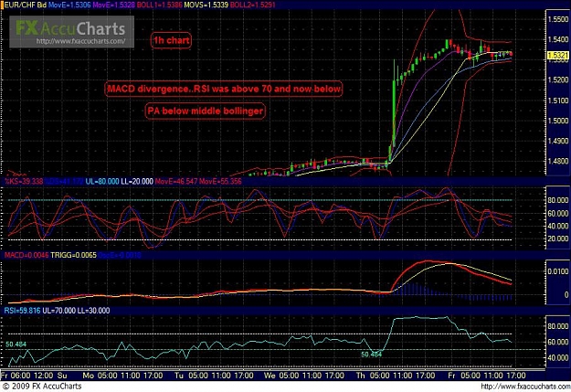Select the BOLL1=1.5386 legend entry
The width and height of the screenshot is (571, 392).
[x=159, y=5]
